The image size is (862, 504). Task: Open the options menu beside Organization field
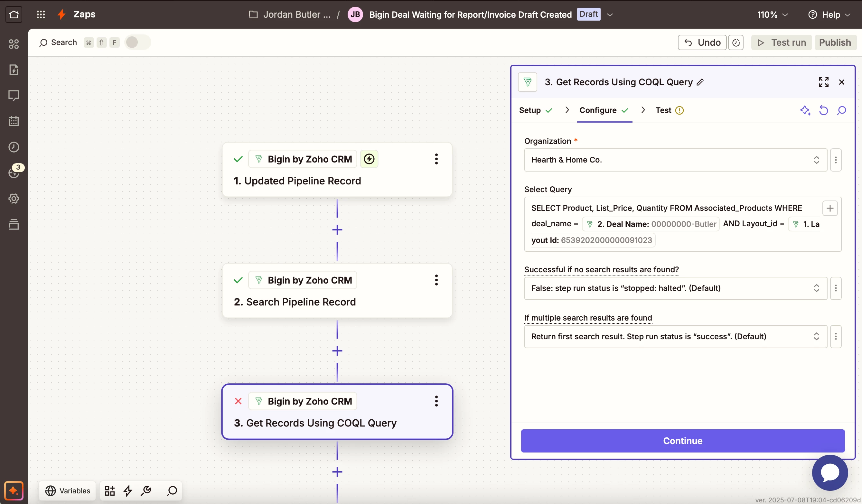click(835, 160)
